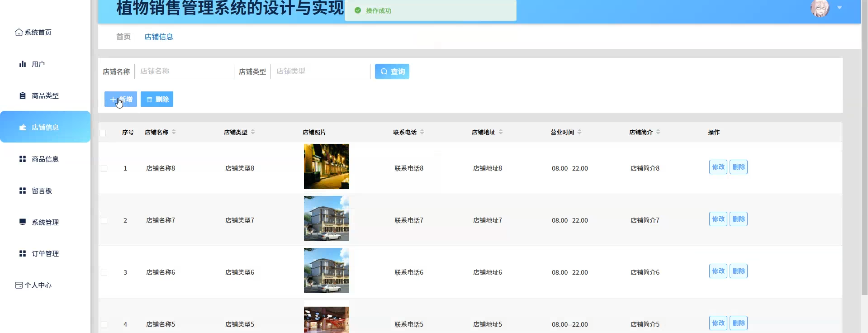868x333 pixels.
Task: Check the row for 店铺名称5
Action: (x=104, y=325)
